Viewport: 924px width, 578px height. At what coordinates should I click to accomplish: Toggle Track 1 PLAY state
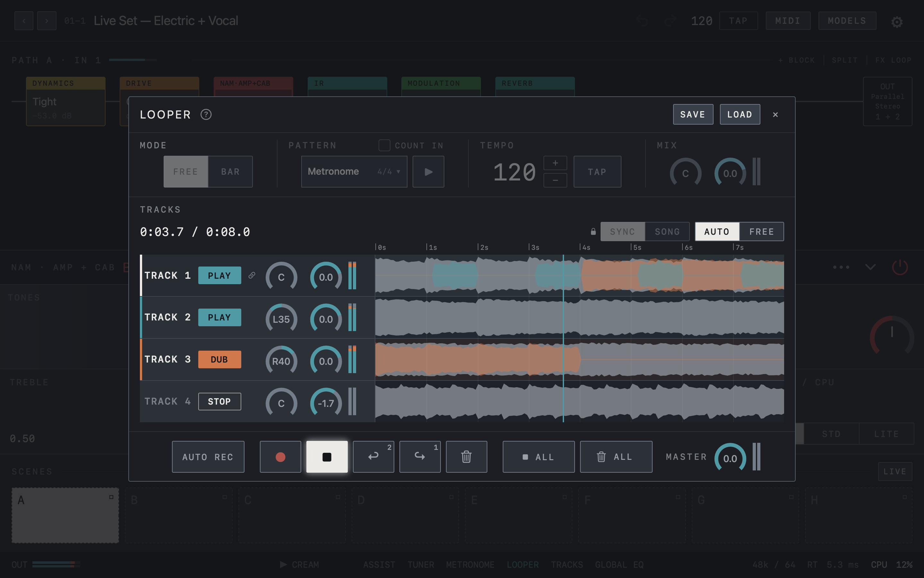(219, 275)
